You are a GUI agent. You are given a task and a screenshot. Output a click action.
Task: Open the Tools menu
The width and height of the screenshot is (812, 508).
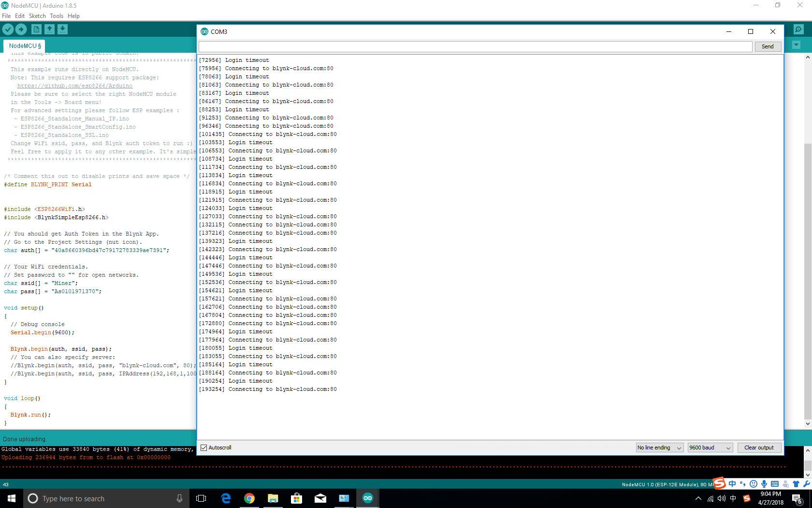pos(57,16)
